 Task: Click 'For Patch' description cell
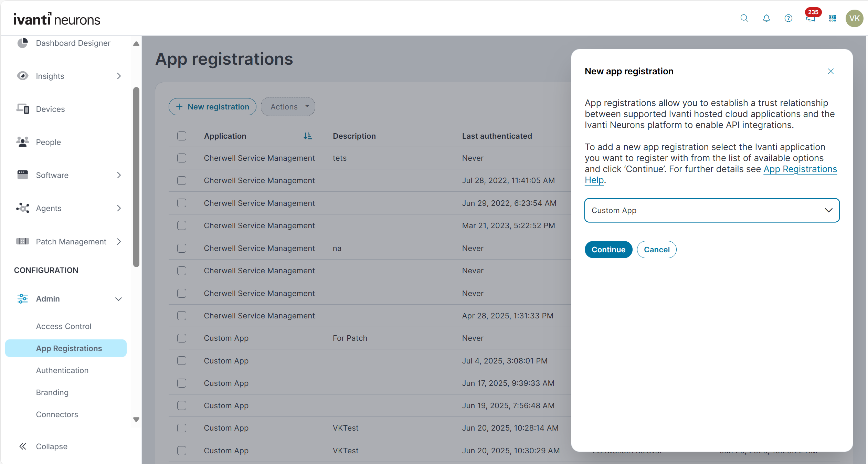(x=350, y=338)
